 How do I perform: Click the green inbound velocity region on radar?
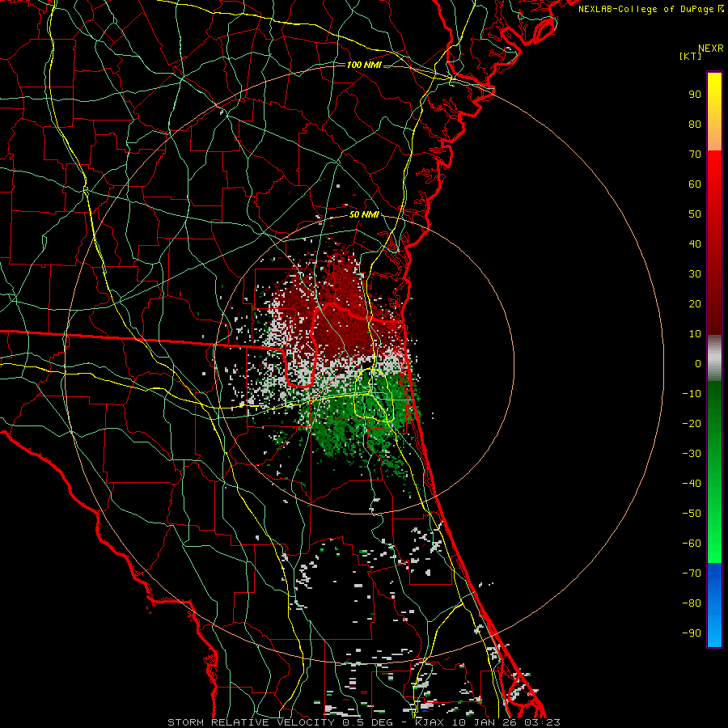pos(362,418)
